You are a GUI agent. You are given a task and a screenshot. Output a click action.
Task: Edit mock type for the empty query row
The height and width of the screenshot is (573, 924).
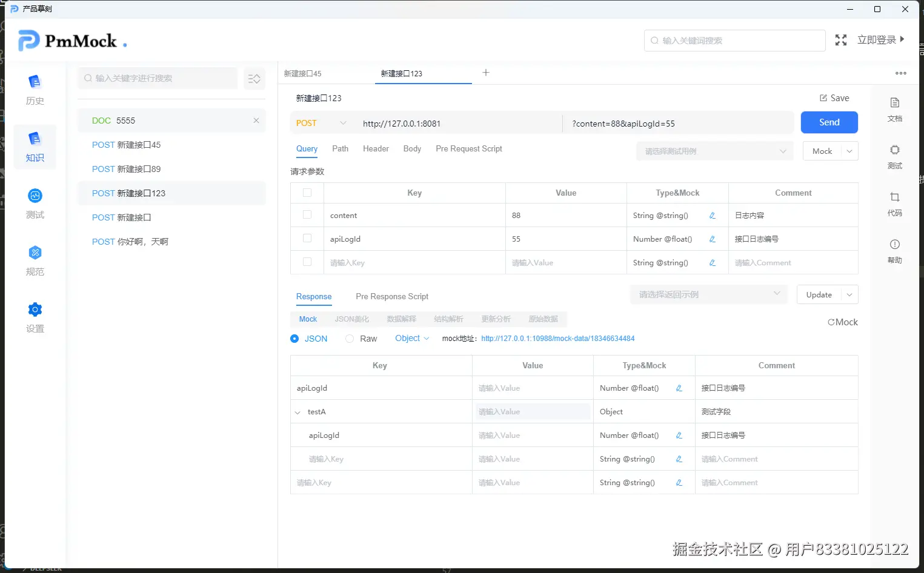coord(713,263)
